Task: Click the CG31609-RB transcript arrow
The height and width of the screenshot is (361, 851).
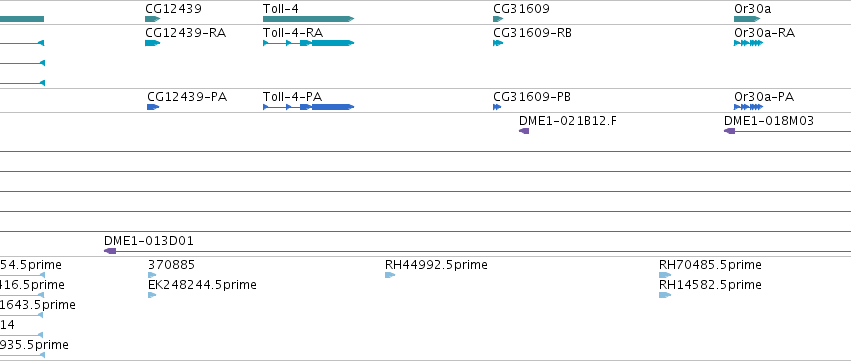Action: point(498,43)
